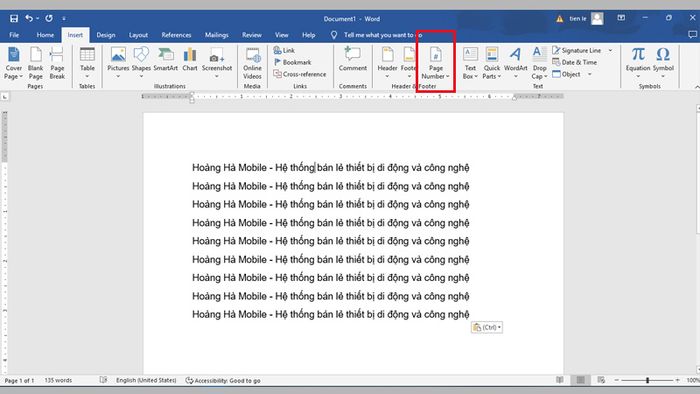Insert a Table from the ribbon
Viewport: 700px width, 394px height.
coord(87,62)
